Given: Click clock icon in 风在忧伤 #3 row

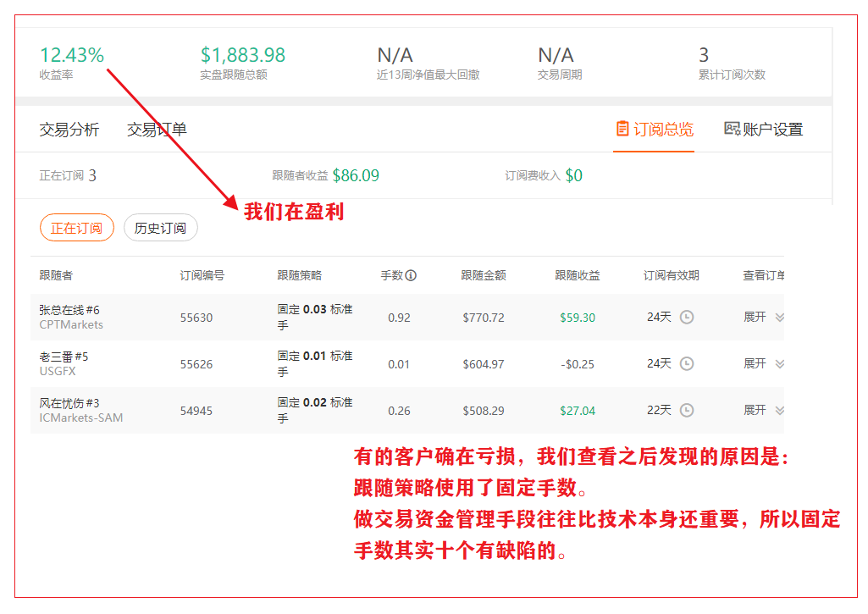Looking at the screenshot, I should (687, 410).
